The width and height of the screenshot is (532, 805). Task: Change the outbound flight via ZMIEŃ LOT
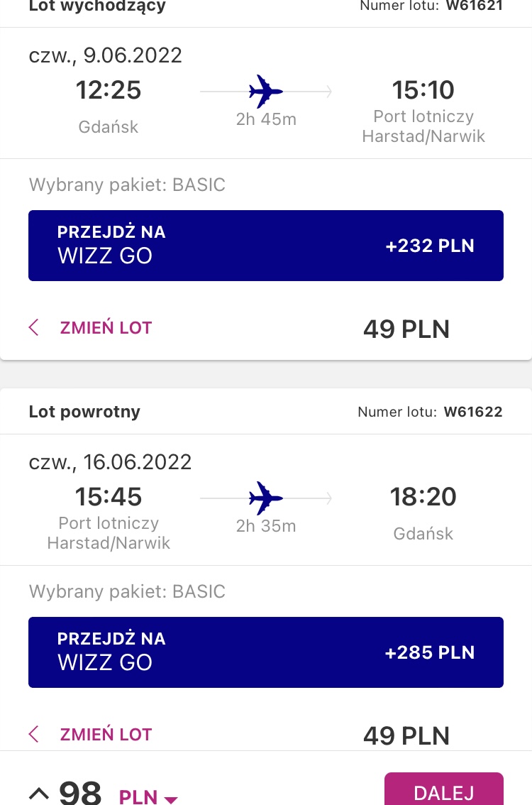point(106,327)
